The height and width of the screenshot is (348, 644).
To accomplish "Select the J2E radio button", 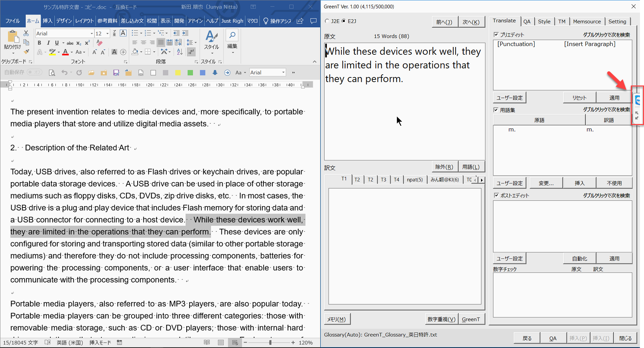I will click(327, 21).
